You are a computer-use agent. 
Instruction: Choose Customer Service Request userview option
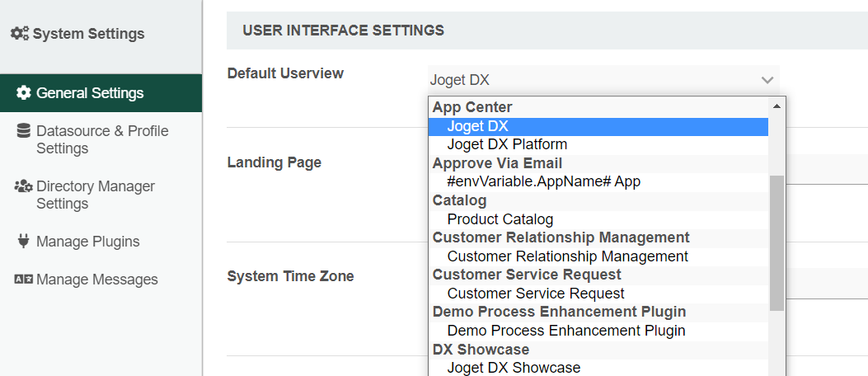pyautogui.click(x=536, y=294)
